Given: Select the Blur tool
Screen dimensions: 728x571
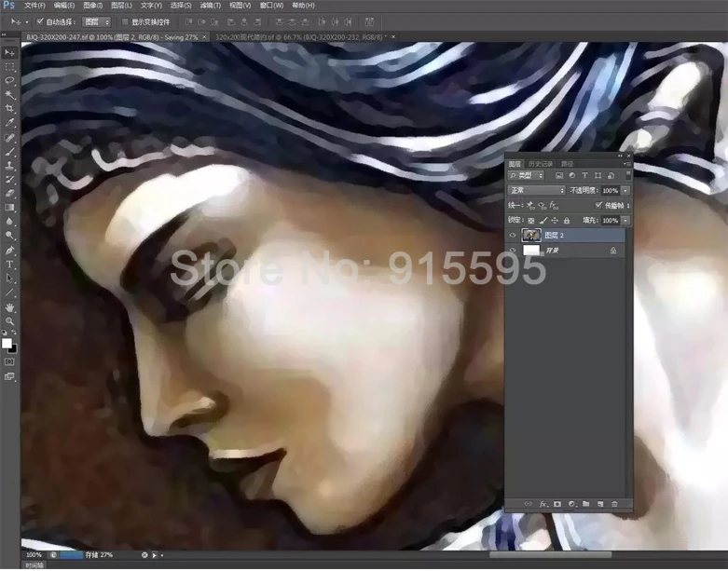Looking at the screenshot, I should (9, 222).
